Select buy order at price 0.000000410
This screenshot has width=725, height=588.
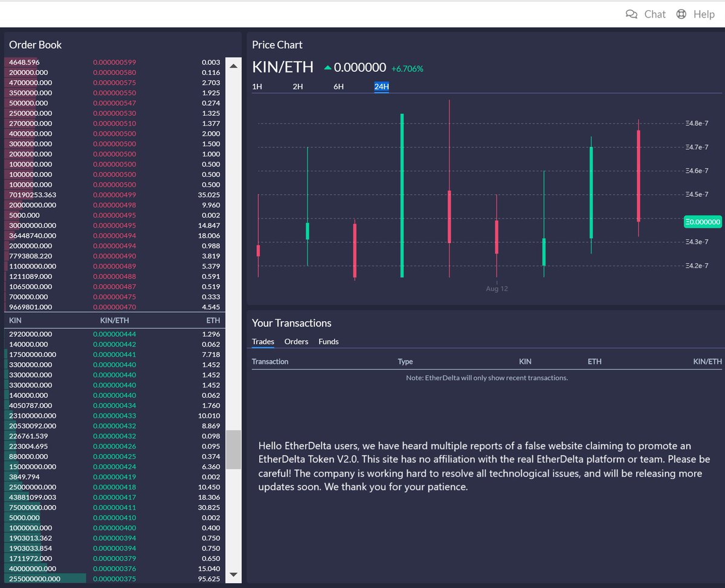coord(115,517)
